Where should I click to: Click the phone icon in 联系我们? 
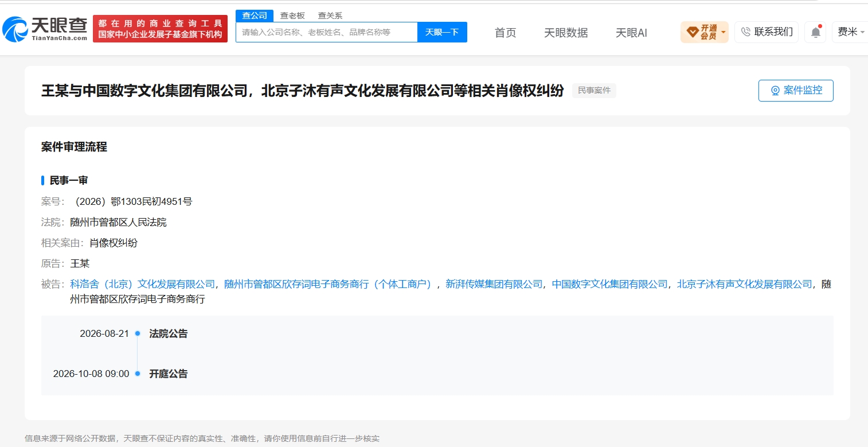pos(746,32)
